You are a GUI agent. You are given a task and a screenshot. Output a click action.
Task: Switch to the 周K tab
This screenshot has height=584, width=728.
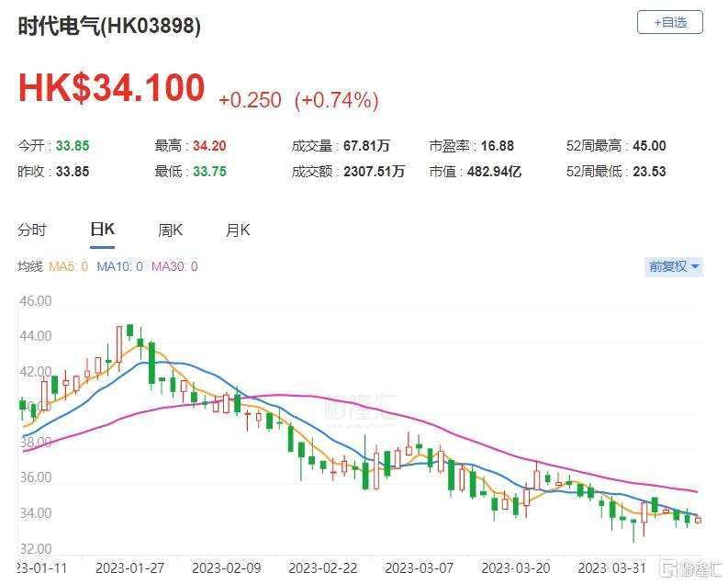tap(171, 230)
